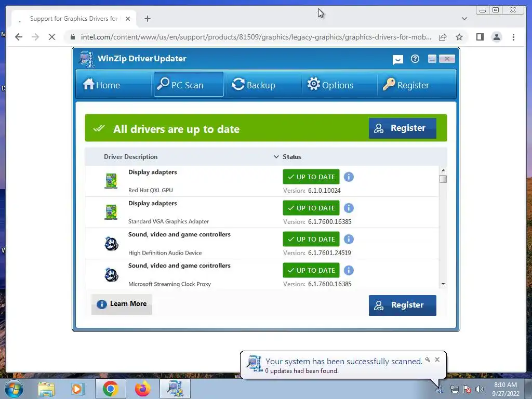This screenshot has height=399, width=532.
Task: Open the Chrome profile avatar menu
Action: click(496, 37)
